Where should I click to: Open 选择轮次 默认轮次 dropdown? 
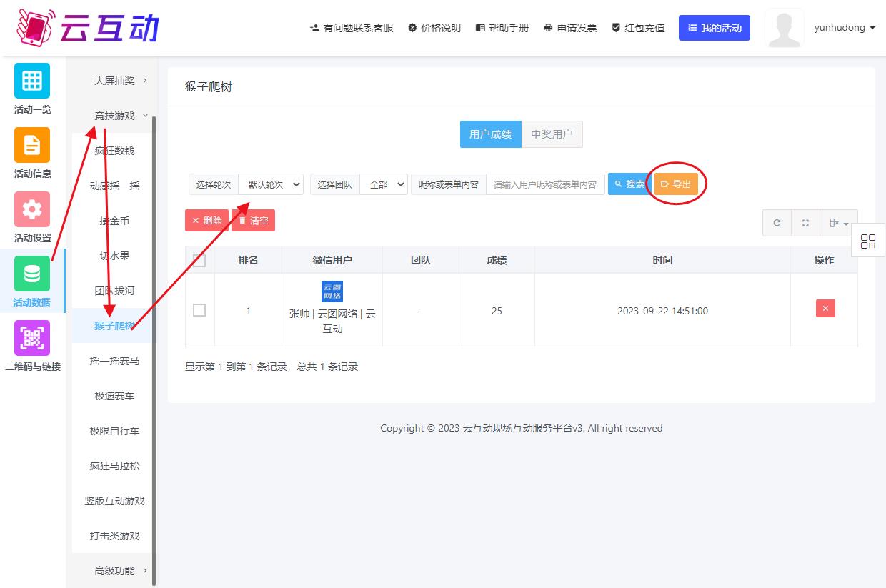click(271, 184)
